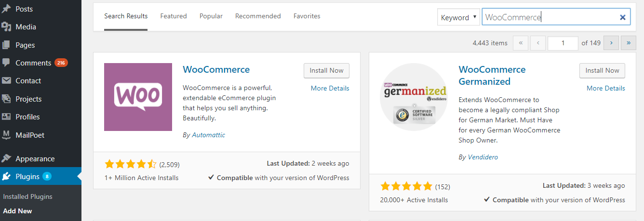Go to next page of results
Viewport: 644px width, 221px height.
coord(611,43)
